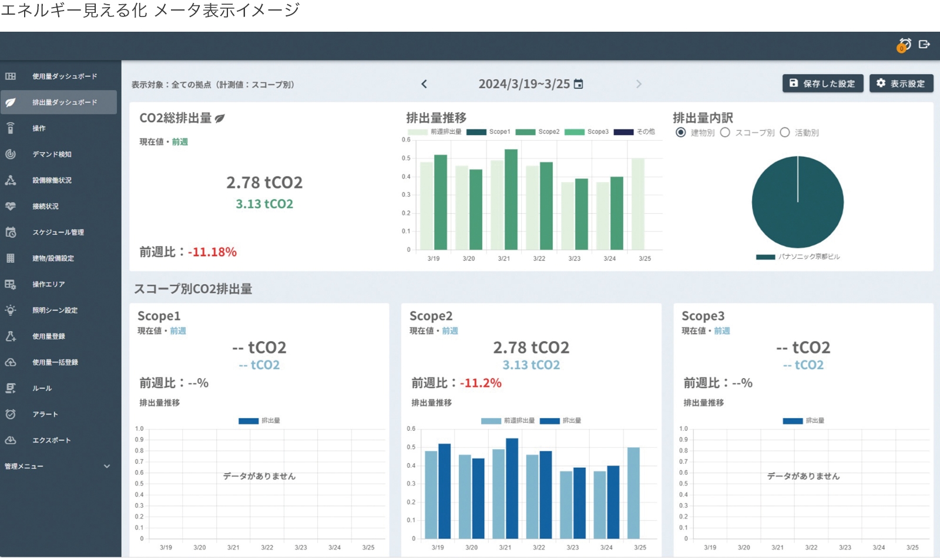The width and height of the screenshot is (940, 560).
Task: Click the 保存した設定 button
Action: [822, 83]
